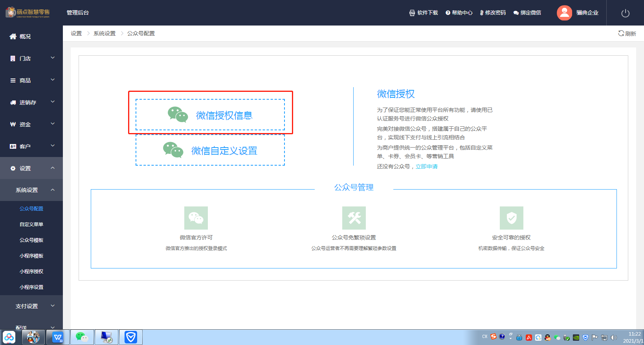Collapse the 设置 menu chevron

coord(53,168)
